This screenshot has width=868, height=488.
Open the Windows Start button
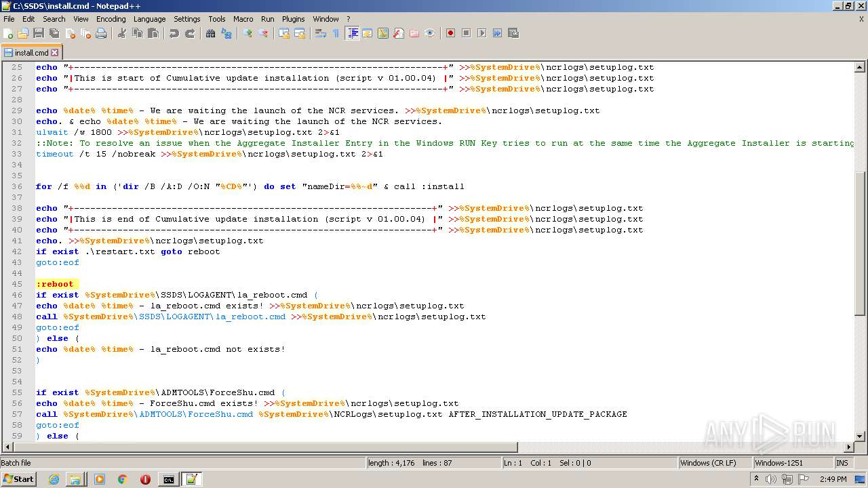tap(18, 479)
